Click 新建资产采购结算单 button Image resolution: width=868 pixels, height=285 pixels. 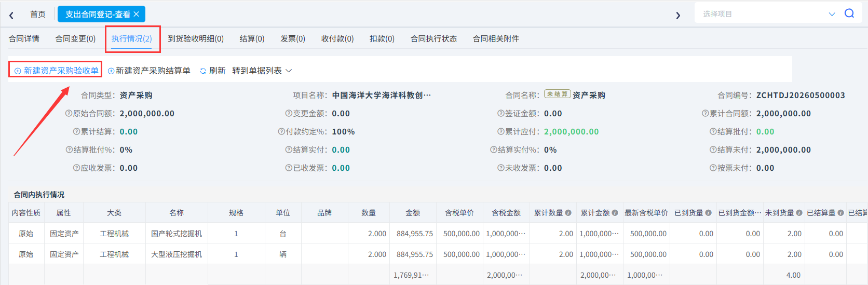coord(149,71)
